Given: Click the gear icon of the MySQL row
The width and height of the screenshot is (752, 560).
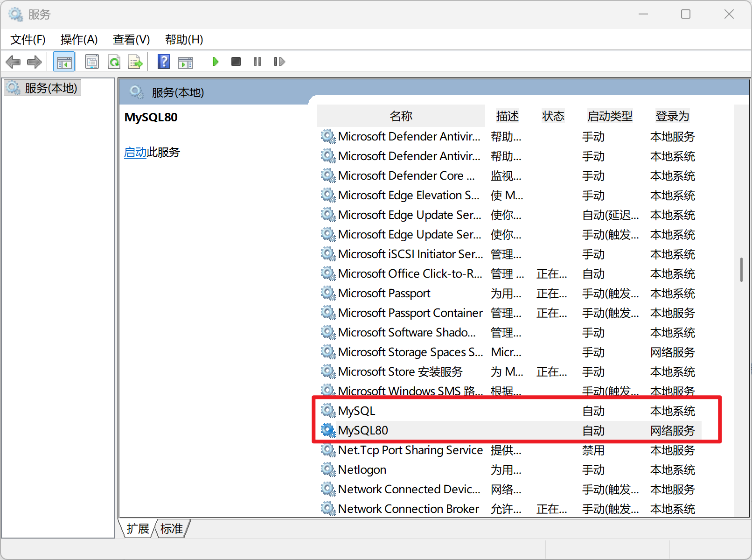Looking at the screenshot, I should click(328, 411).
